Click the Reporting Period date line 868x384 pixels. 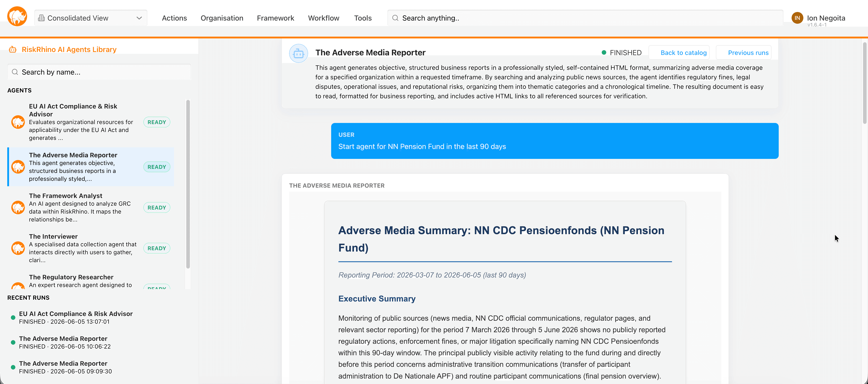coord(432,275)
